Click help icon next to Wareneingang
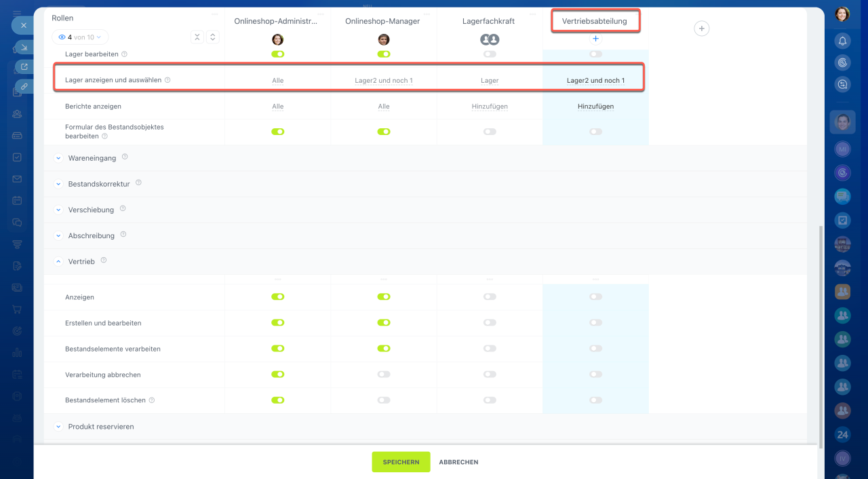This screenshot has width=868, height=479. pos(125,157)
